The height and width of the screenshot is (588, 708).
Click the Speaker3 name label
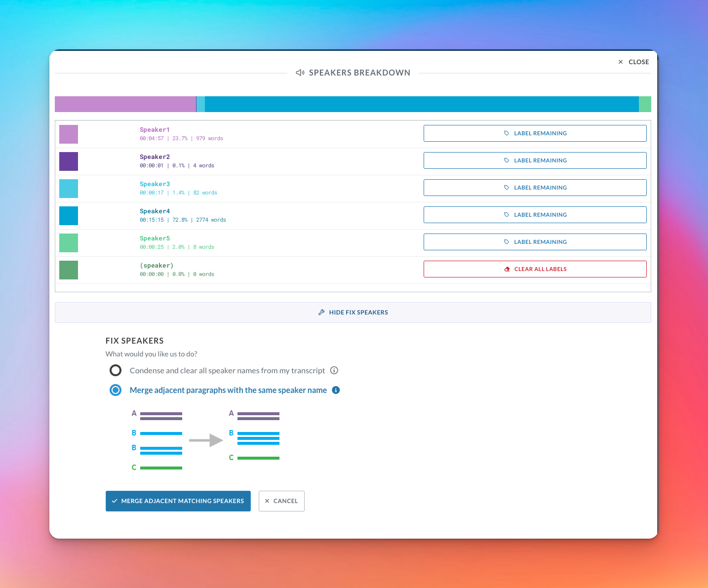(155, 184)
